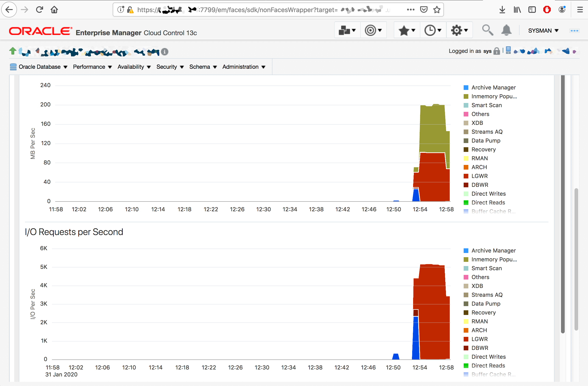Click the search magnifier icon
The width and height of the screenshot is (588, 386).
[487, 30]
